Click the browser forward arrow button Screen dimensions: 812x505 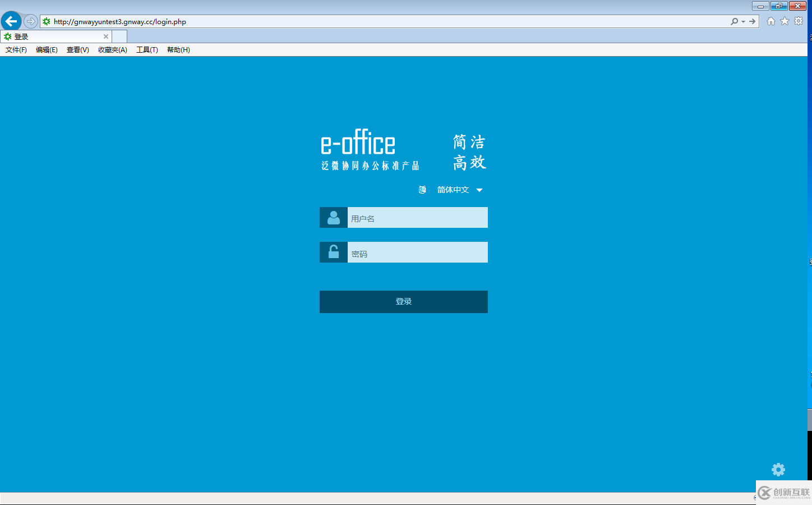point(31,21)
